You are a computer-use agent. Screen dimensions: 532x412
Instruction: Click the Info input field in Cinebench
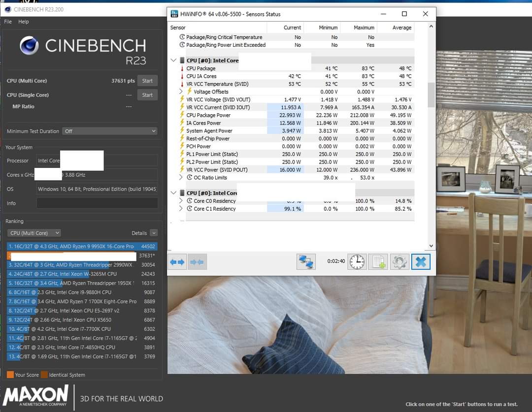pyautogui.click(x=97, y=203)
